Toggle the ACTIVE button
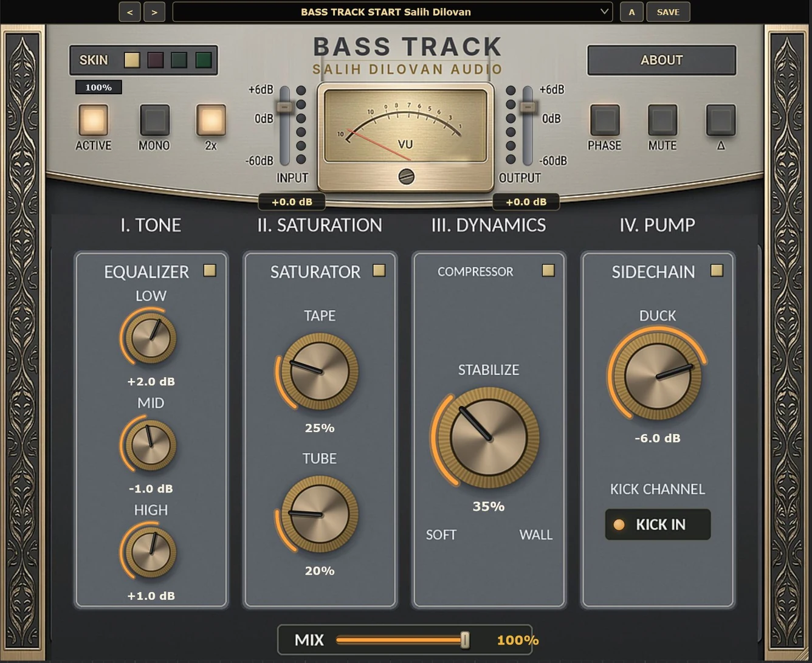This screenshot has height=663, width=812. pos(93,120)
